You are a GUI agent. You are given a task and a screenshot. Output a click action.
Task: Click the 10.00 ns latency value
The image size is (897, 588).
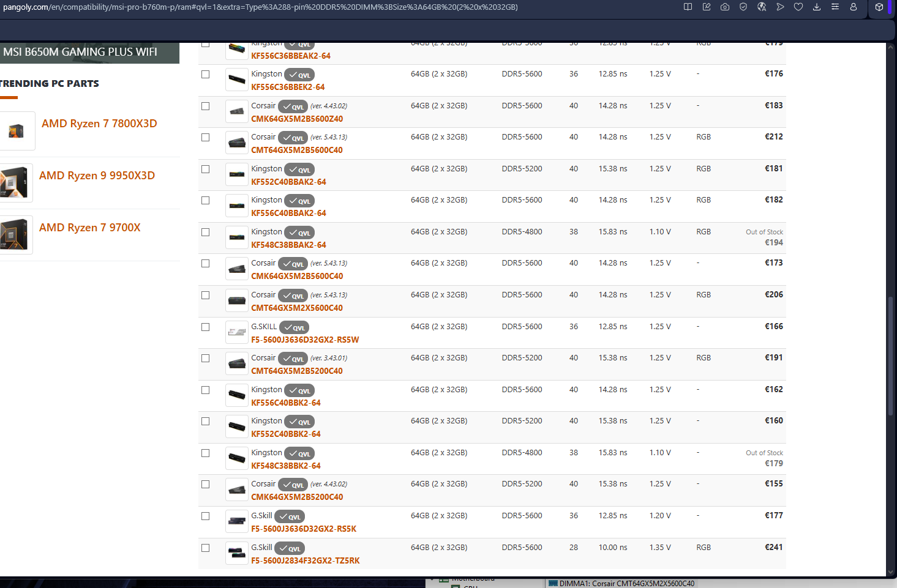[x=613, y=548]
